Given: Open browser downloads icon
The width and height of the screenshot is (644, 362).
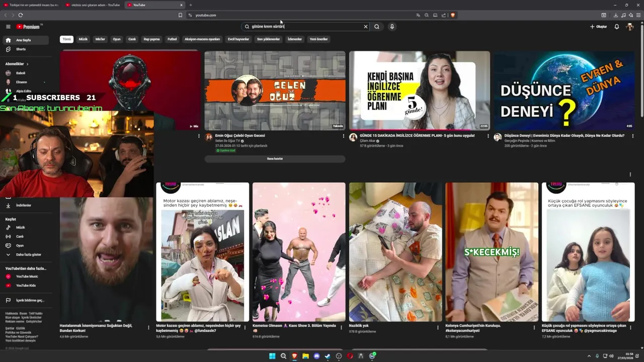Looking at the screenshot, I should point(615,15).
